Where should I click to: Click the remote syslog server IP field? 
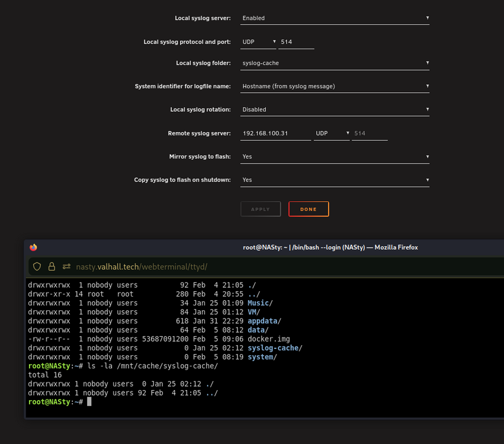[275, 133]
